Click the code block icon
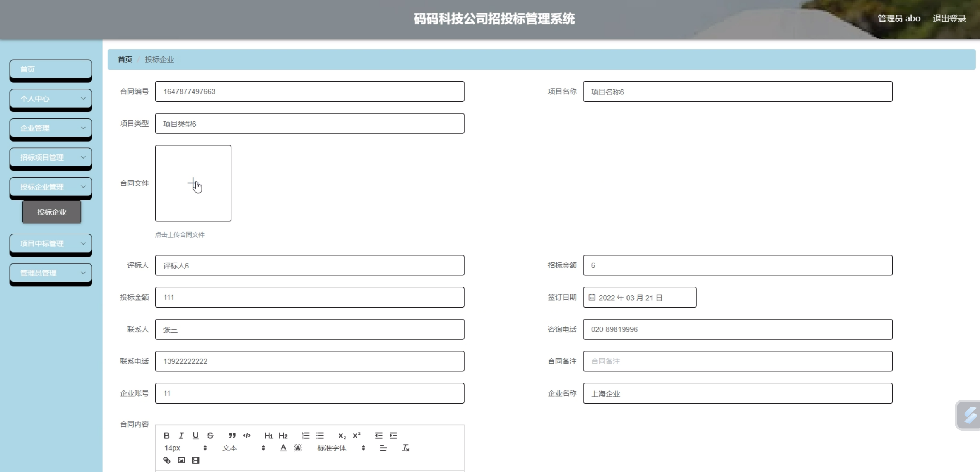 [x=247, y=436]
